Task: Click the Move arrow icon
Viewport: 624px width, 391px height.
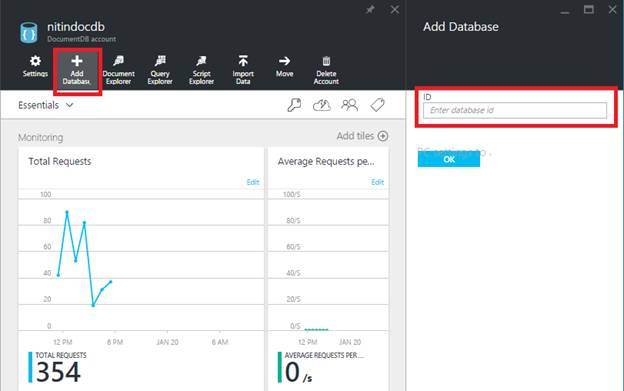Action: tap(285, 61)
